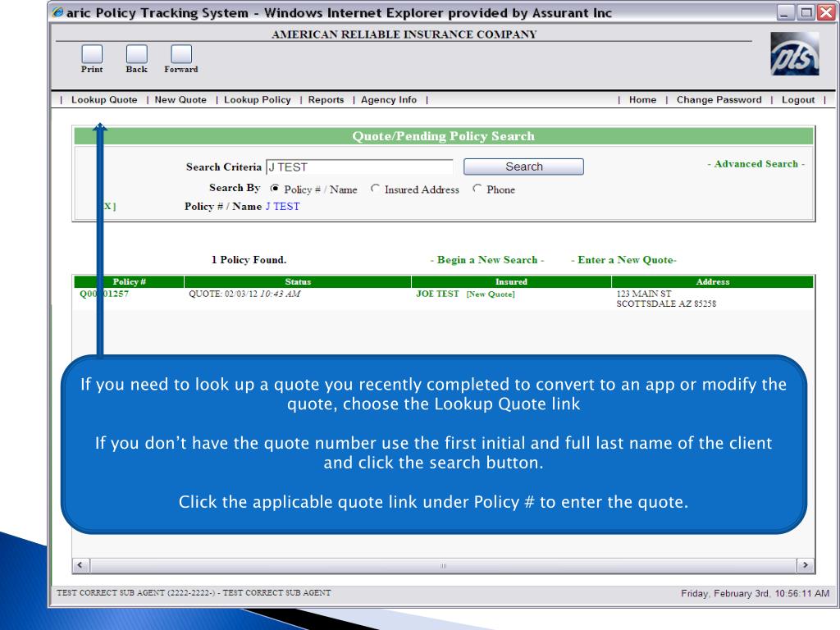Screen dimensions: 840x630
Task: Click the Search button
Action: (523, 167)
